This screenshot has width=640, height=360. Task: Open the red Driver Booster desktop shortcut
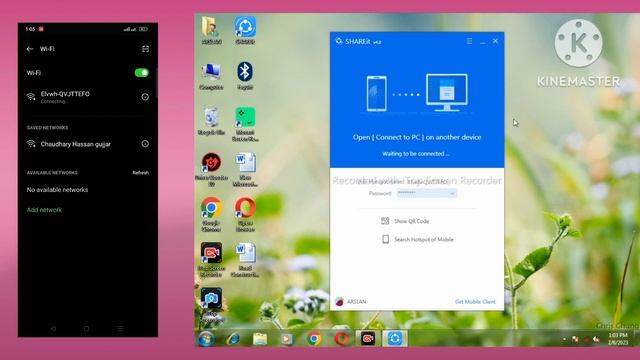tap(211, 169)
